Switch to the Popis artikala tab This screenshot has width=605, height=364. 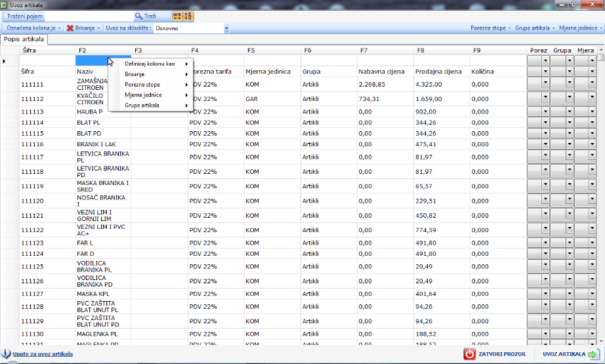(24, 39)
